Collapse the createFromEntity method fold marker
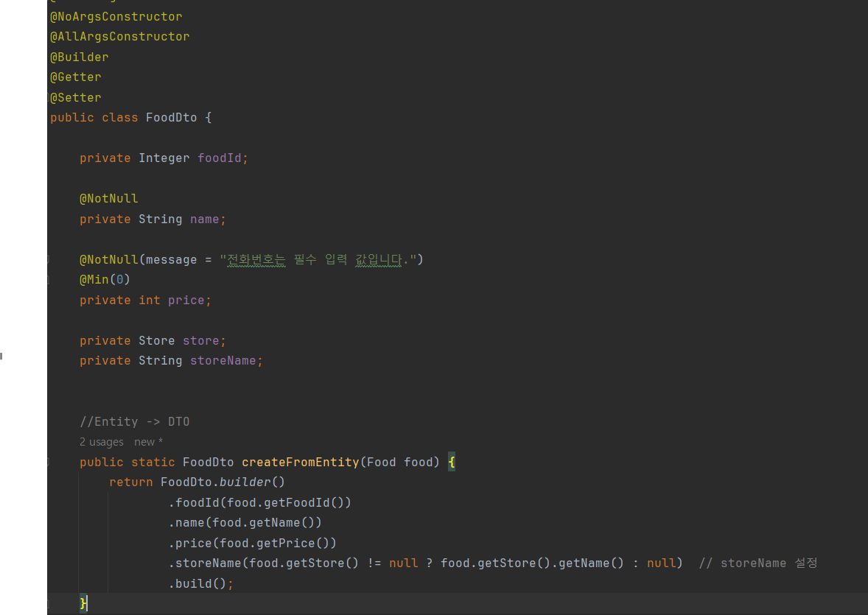The image size is (868, 615). (49, 463)
